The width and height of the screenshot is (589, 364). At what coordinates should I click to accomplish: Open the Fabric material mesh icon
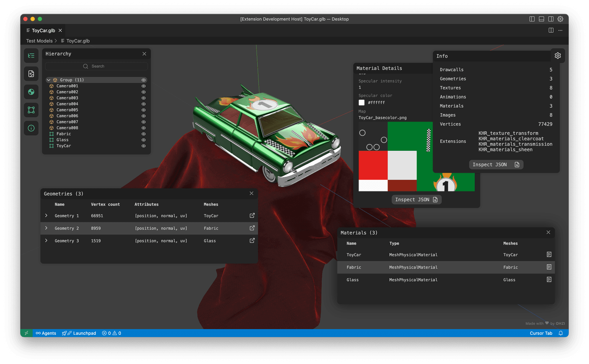click(x=549, y=267)
